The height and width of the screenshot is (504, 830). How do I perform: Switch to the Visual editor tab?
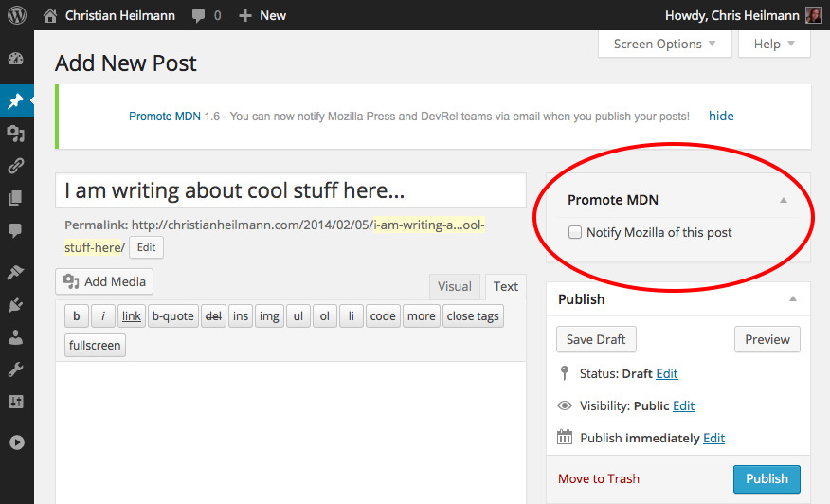454,286
